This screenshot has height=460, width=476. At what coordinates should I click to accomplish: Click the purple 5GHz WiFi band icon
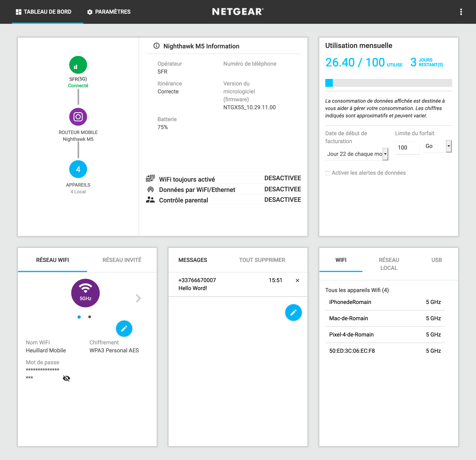point(85,293)
